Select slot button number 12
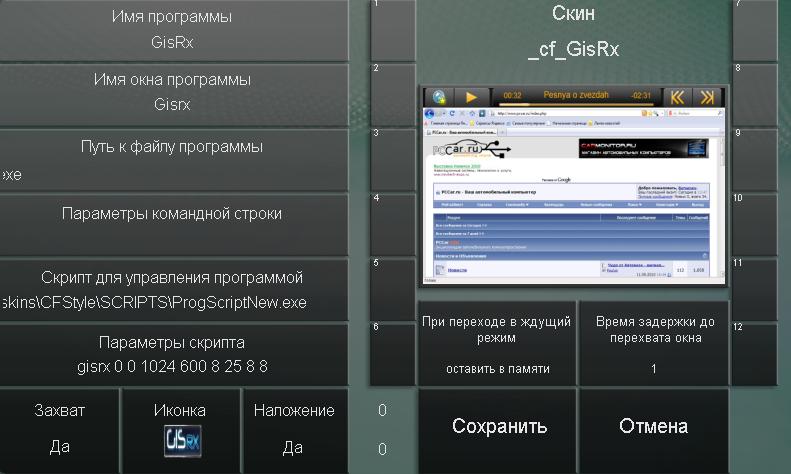This screenshot has width=791, height=474. (755, 354)
